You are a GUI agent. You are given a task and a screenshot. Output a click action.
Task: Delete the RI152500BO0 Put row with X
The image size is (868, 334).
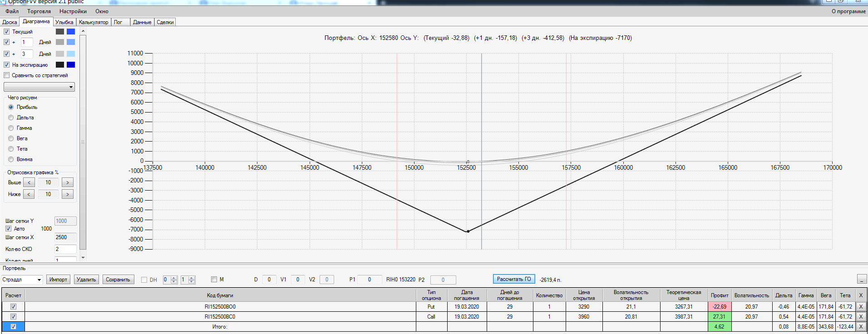[x=860, y=307]
